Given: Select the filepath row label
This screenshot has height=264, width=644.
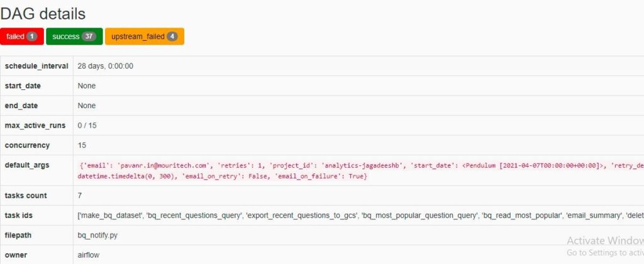Looking at the screenshot, I should (x=19, y=235).
